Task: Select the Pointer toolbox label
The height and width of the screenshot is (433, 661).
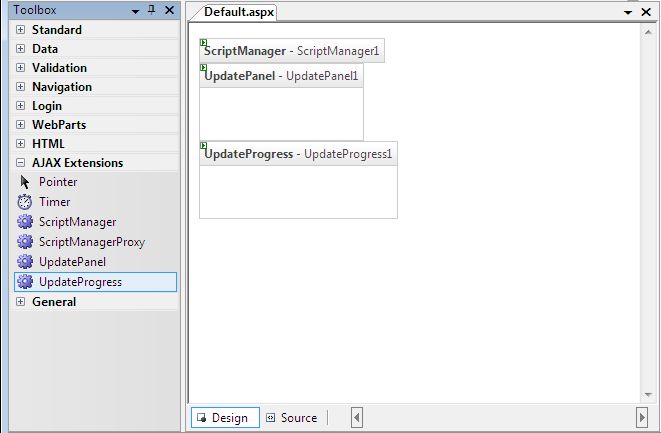Action: (x=58, y=182)
